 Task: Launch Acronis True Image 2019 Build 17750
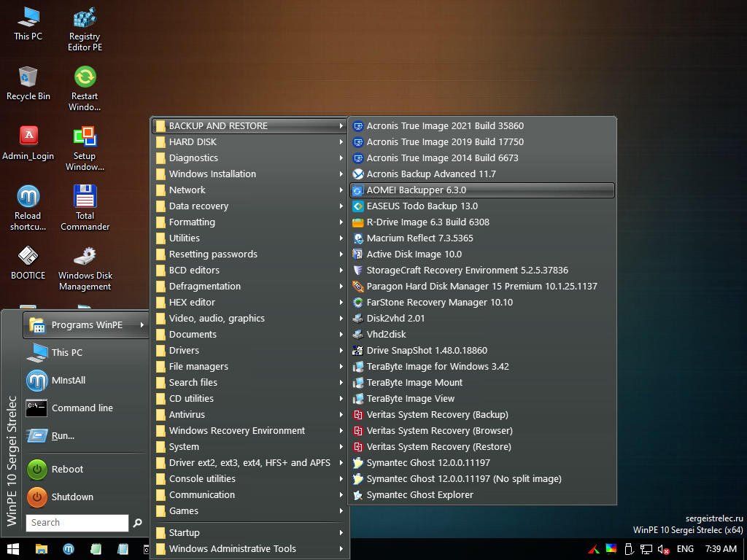(x=482, y=142)
